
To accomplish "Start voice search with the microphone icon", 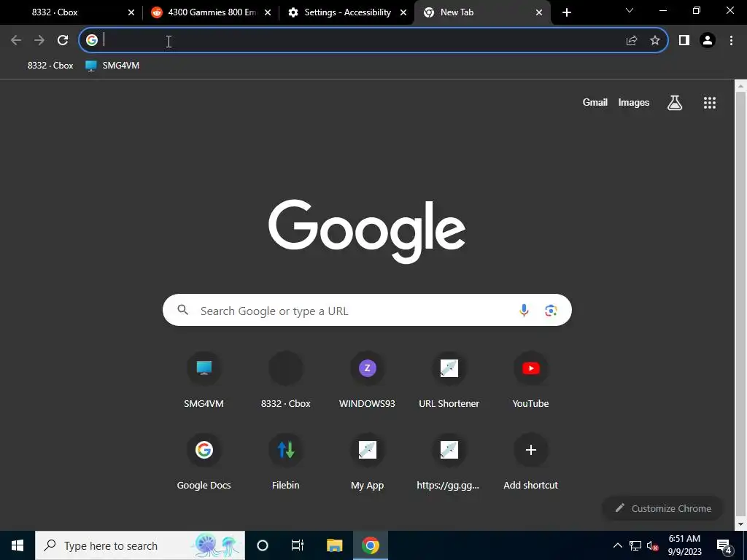I will tap(524, 311).
